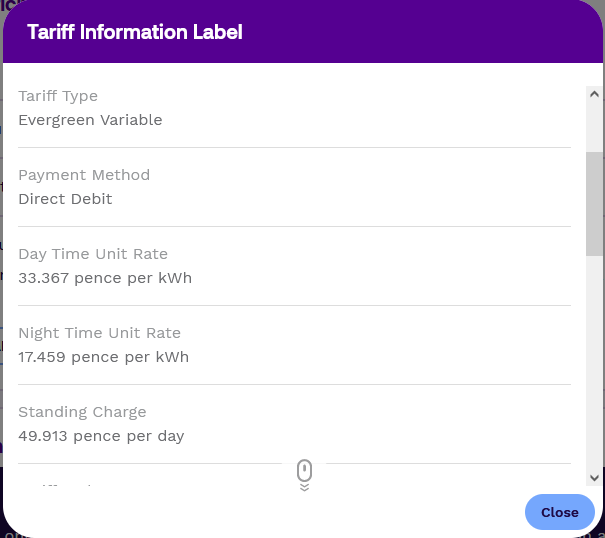Click the vertical scrollbar thumb

pos(594,204)
